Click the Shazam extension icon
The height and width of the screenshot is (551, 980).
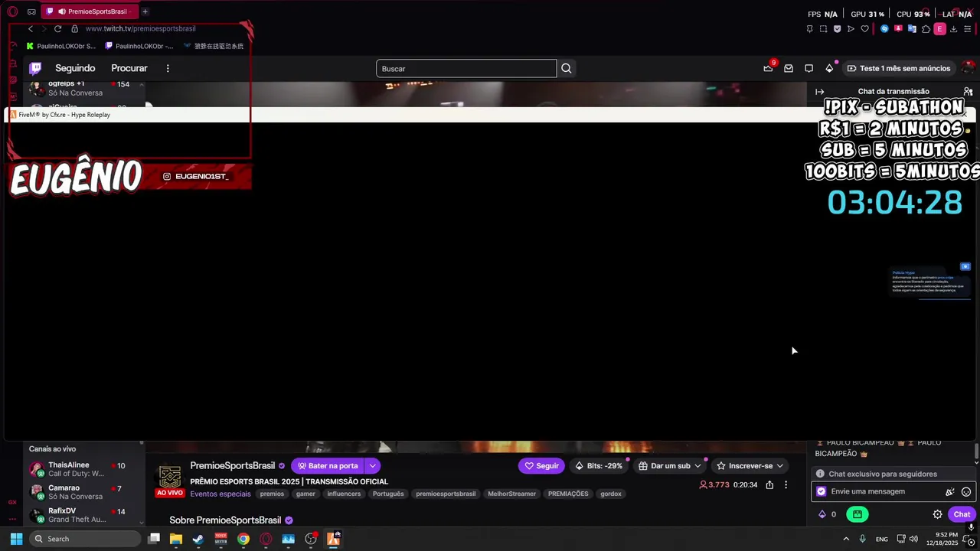884,28
